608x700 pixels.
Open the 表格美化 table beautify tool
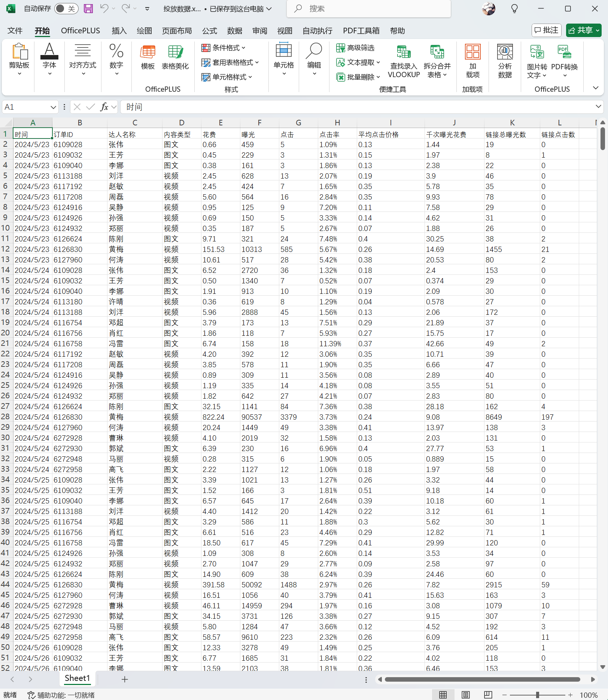point(175,57)
